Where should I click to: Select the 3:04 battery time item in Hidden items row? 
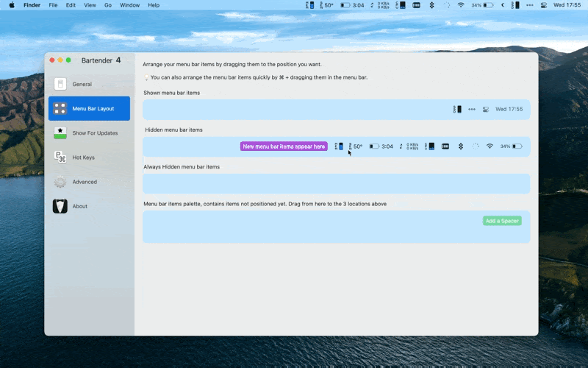[x=381, y=146]
